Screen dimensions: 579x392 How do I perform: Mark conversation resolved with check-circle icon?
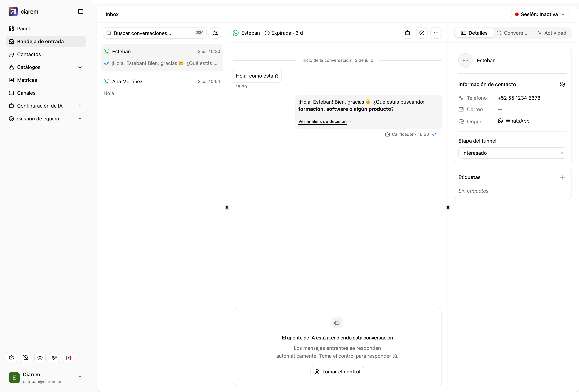point(422,33)
